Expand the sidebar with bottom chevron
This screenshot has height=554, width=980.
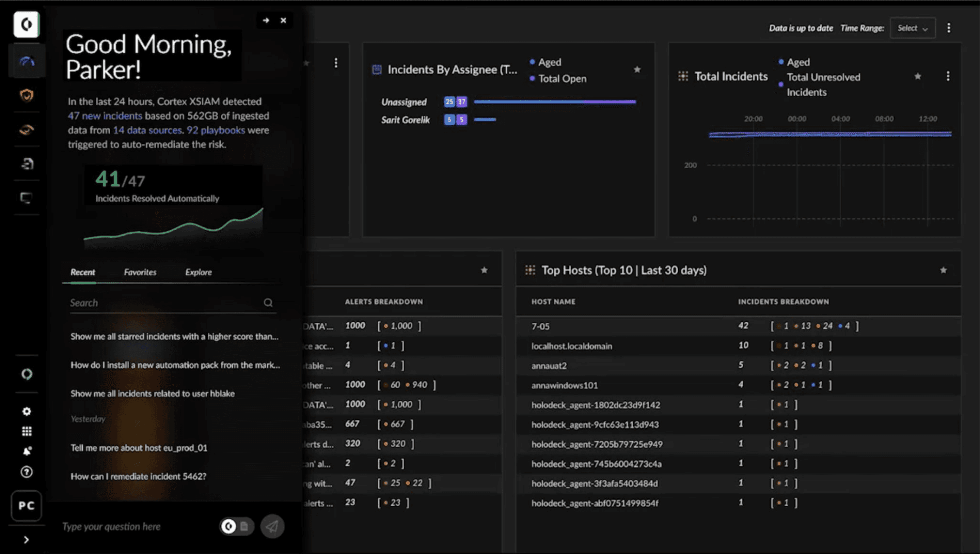click(x=26, y=540)
